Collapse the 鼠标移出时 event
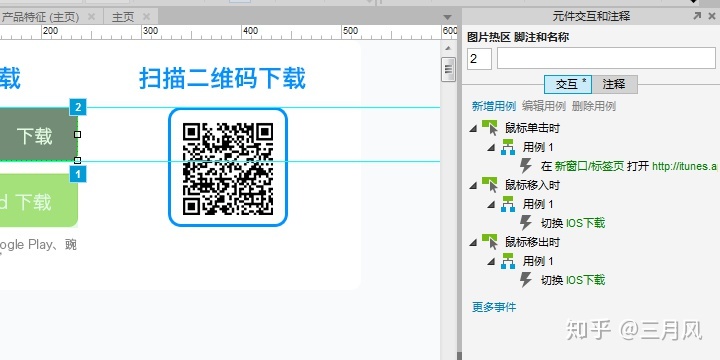Image resolution: width=720 pixels, height=360 pixels. [x=473, y=243]
